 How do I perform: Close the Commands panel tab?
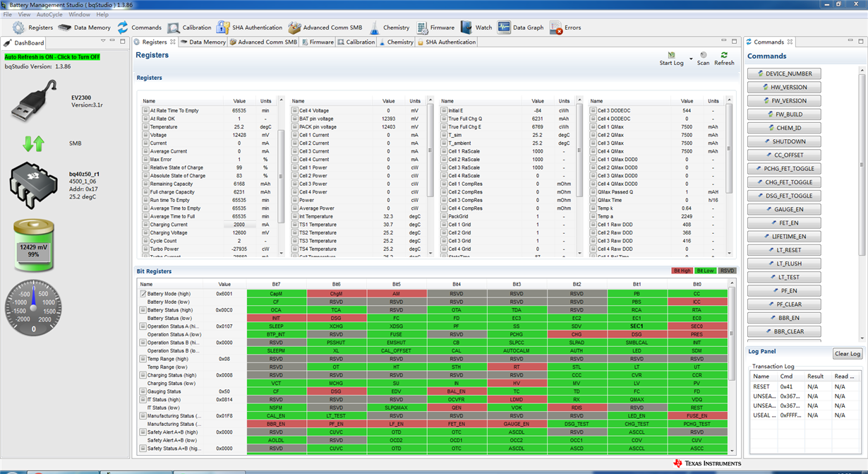790,42
